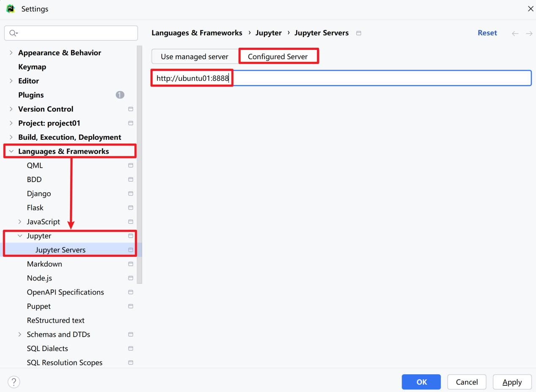Expand the JavaScript node
The width and height of the screenshot is (536, 392).
(x=20, y=222)
